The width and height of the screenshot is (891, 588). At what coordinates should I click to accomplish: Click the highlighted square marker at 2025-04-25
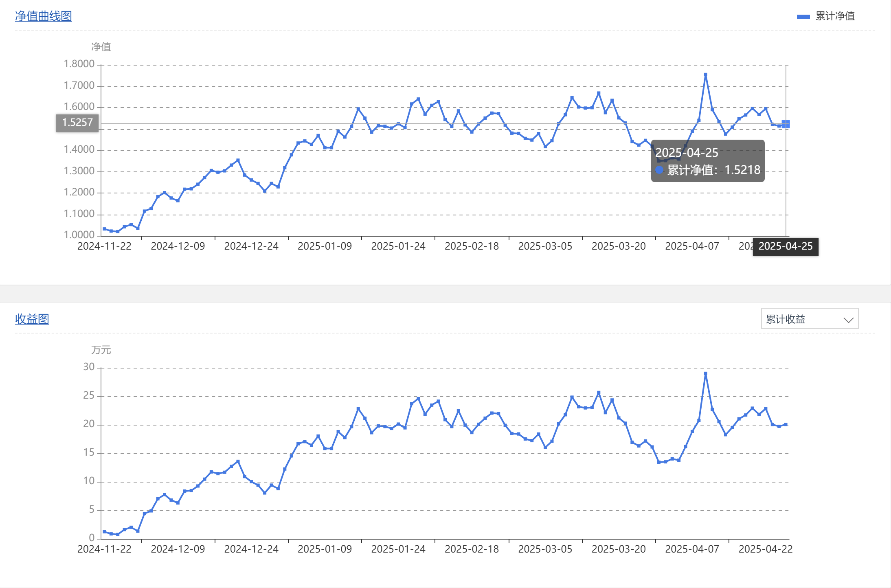(x=786, y=124)
